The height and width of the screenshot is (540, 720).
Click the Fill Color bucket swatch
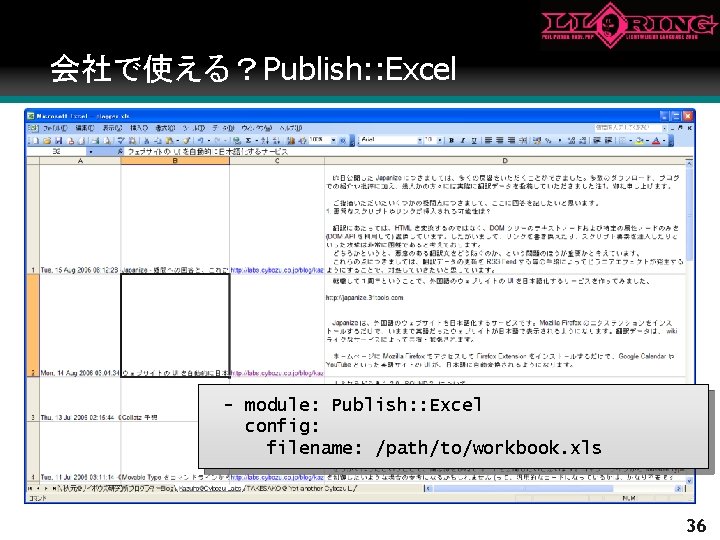(639, 141)
